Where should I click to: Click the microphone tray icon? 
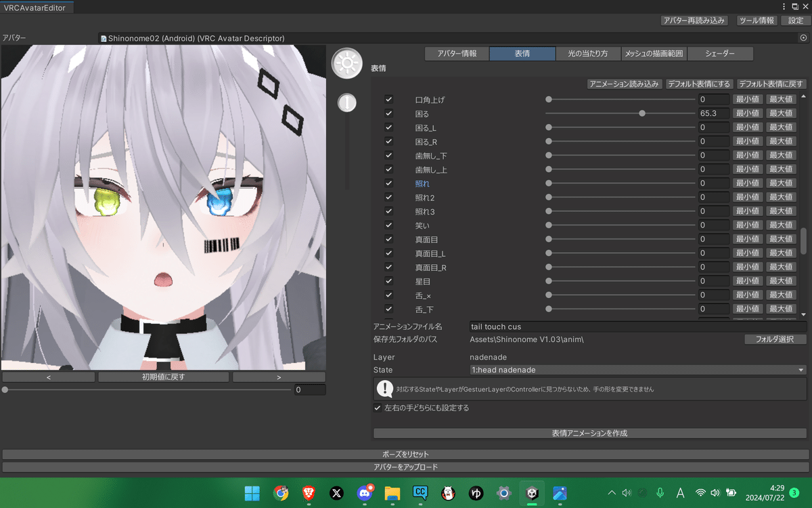[660, 493]
